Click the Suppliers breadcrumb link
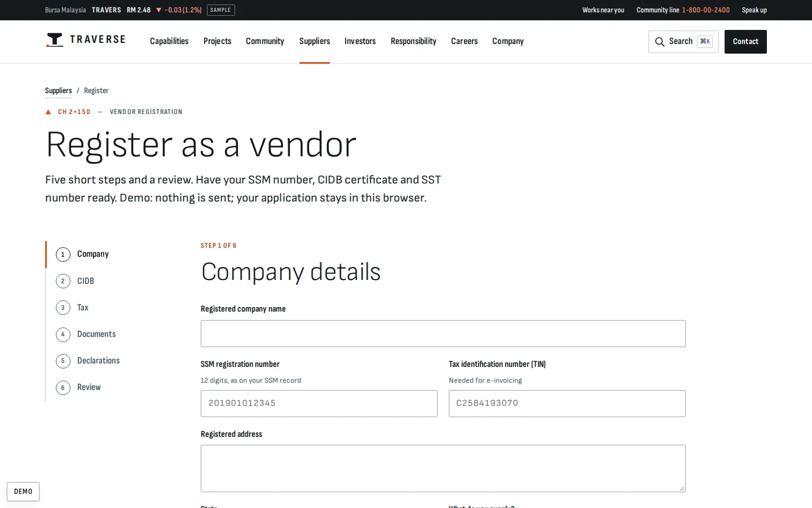Screen dimensions: 812x508 59,90
